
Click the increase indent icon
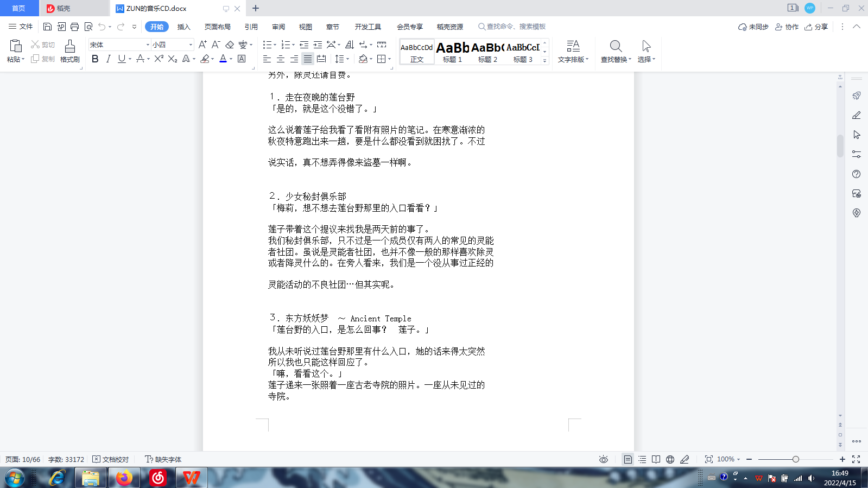(x=318, y=45)
